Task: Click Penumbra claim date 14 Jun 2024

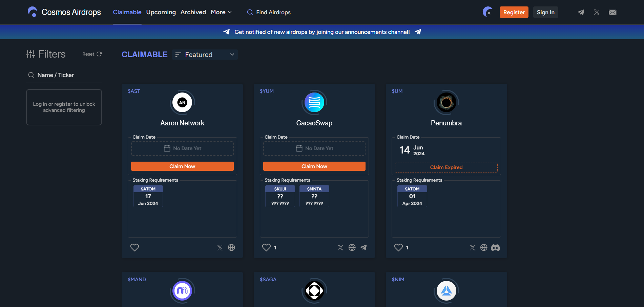Action: 412,150
